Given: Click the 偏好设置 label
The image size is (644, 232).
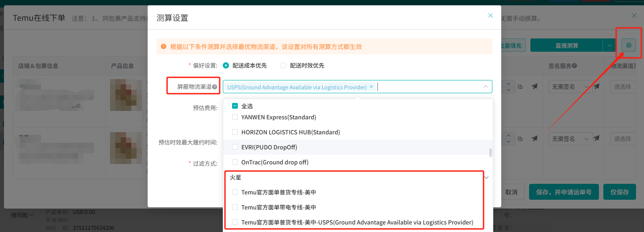Looking at the screenshot, I should [x=205, y=65].
